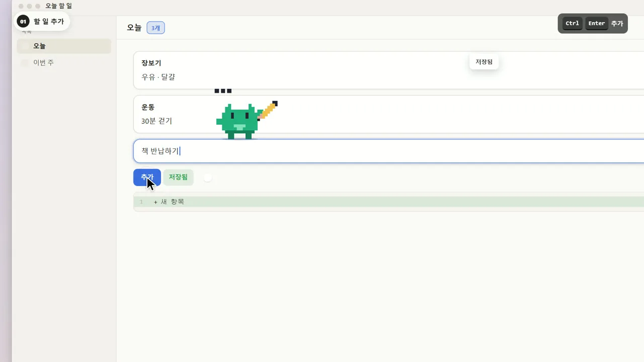The image size is (644, 362).
Task: Click the blue 추가 button
Action: (x=147, y=177)
